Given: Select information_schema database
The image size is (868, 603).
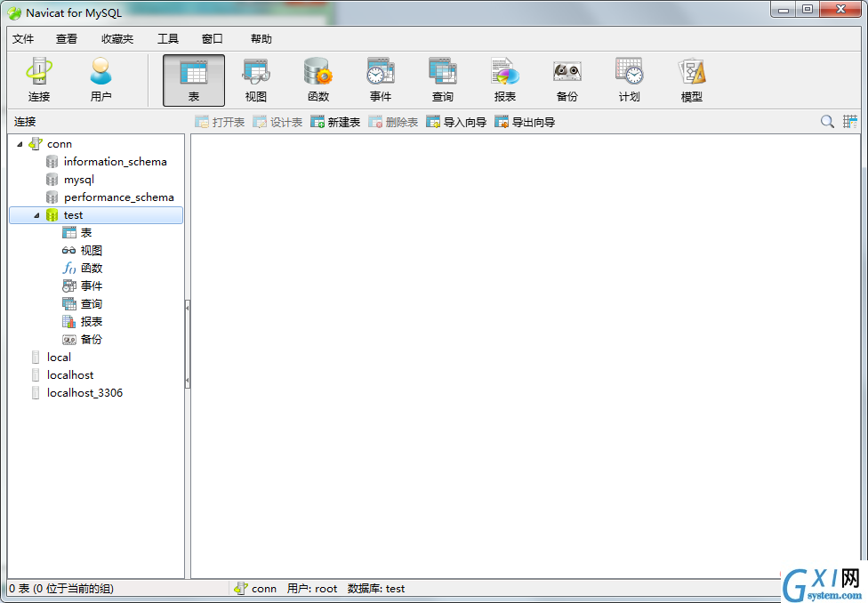Looking at the screenshot, I should pos(115,162).
